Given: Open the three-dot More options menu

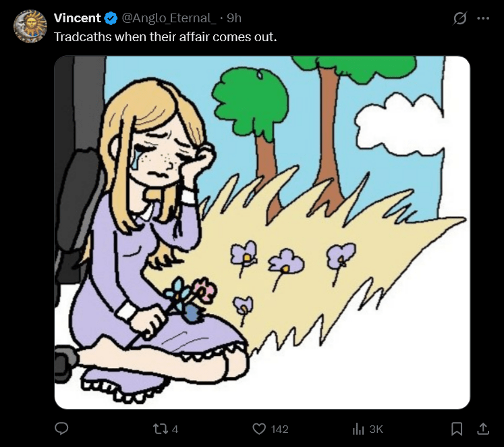Looking at the screenshot, I should click(483, 19).
